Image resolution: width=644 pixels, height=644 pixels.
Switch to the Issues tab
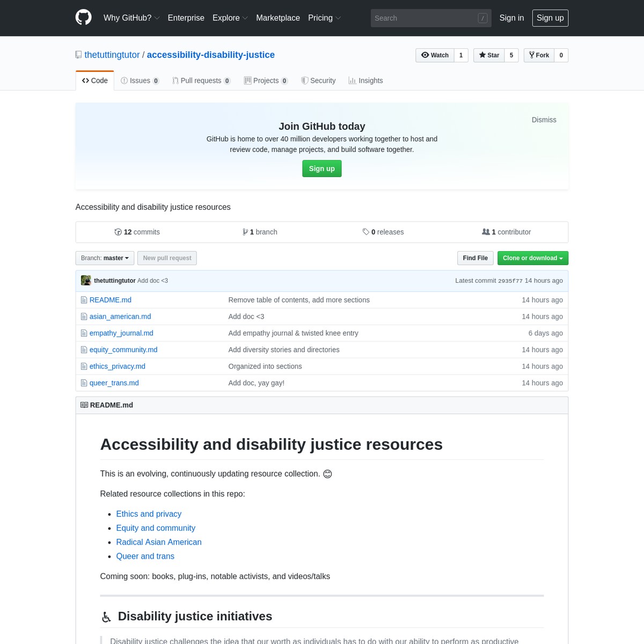coord(140,80)
